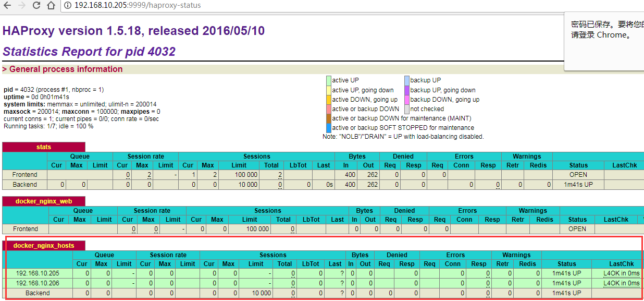Click the 'OPEN' status in docker_nginx_web Frontend row
This screenshot has height=301, width=644.
577,229
